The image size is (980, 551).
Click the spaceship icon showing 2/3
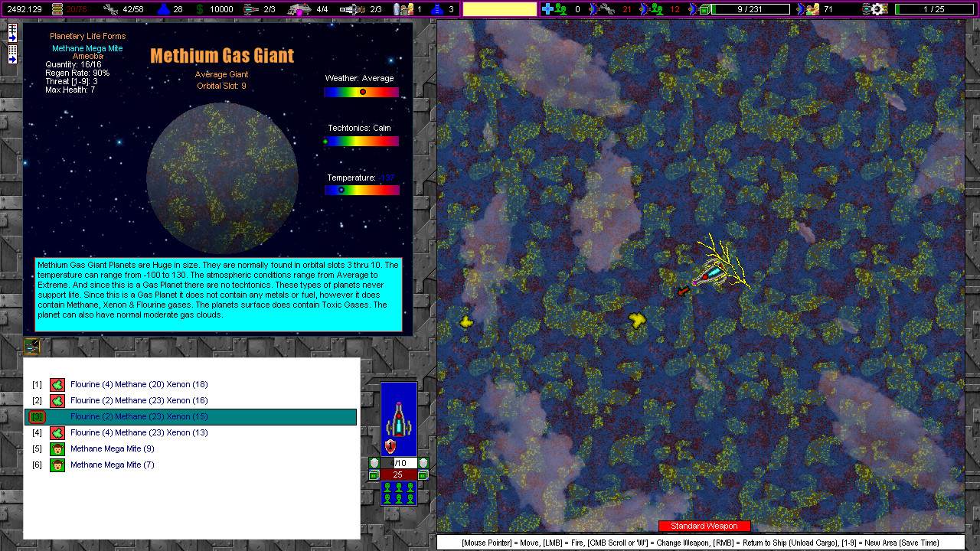click(x=249, y=8)
